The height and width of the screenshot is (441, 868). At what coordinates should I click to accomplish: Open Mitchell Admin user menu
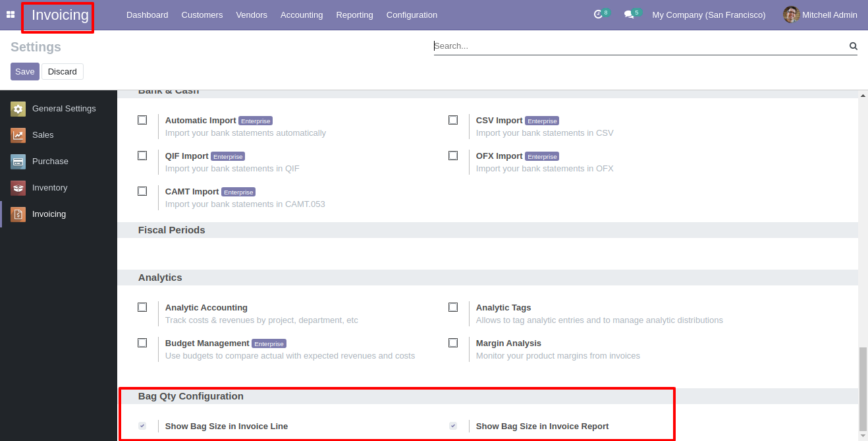coord(821,15)
